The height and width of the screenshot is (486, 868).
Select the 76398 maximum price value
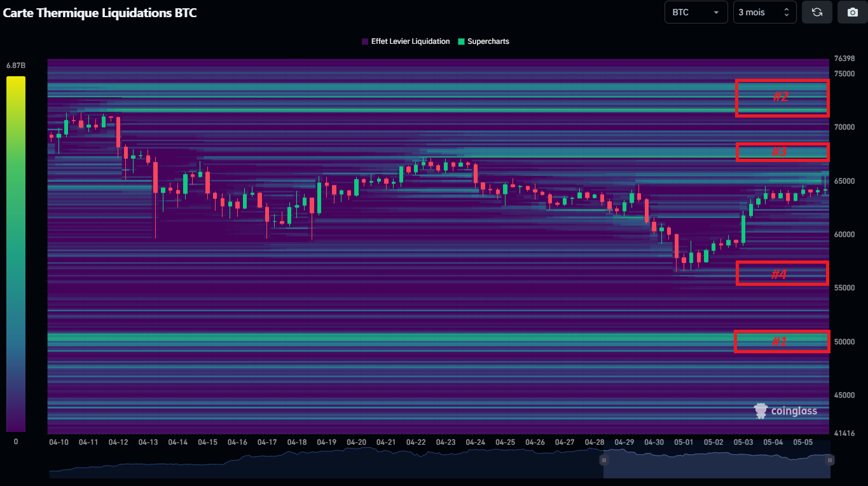[844, 58]
